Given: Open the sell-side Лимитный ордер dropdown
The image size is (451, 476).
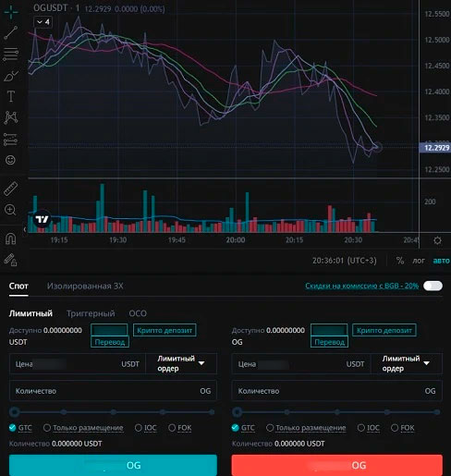Looking at the screenshot, I should [x=407, y=363].
